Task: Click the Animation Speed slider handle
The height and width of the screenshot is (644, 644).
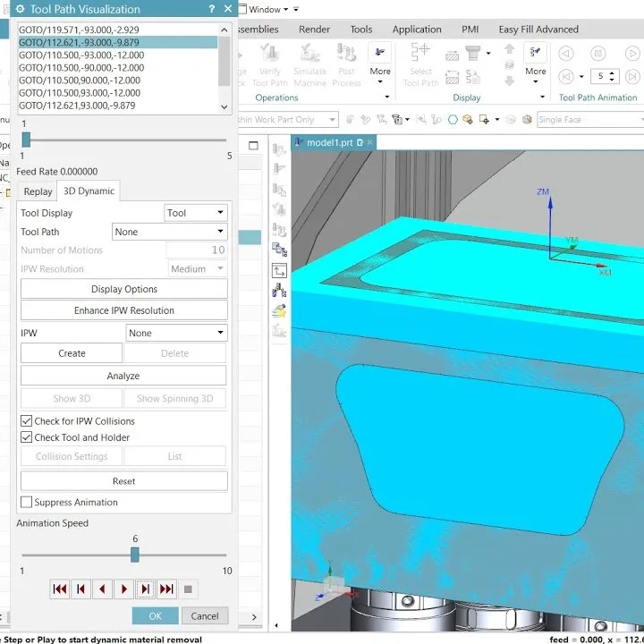Action: (x=135, y=555)
